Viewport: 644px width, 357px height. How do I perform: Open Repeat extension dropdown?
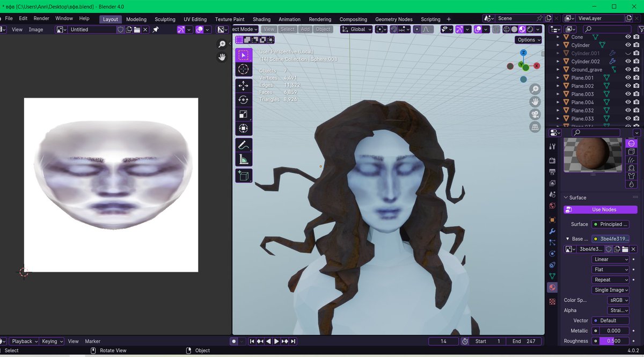tap(611, 280)
